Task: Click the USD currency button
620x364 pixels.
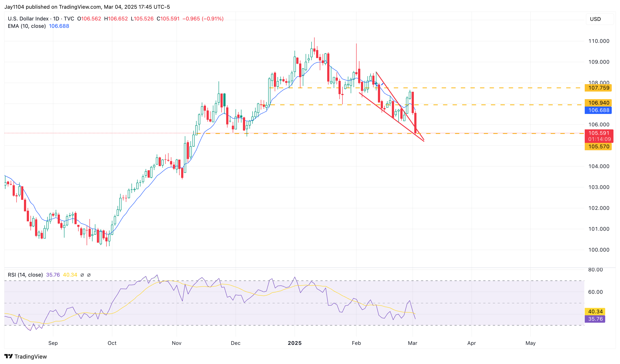Action: point(600,19)
